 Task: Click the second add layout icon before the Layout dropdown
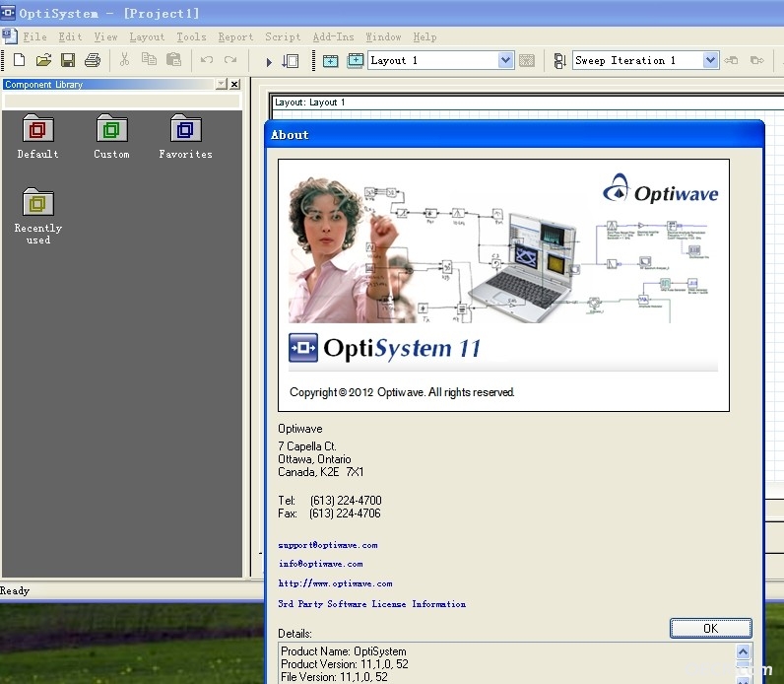pyautogui.click(x=355, y=61)
